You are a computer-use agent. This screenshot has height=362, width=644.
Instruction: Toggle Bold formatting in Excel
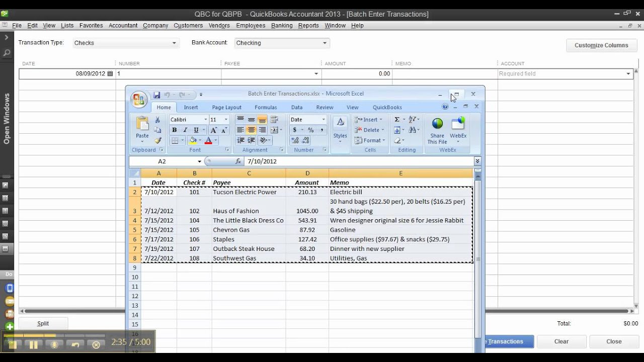[x=174, y=130]
